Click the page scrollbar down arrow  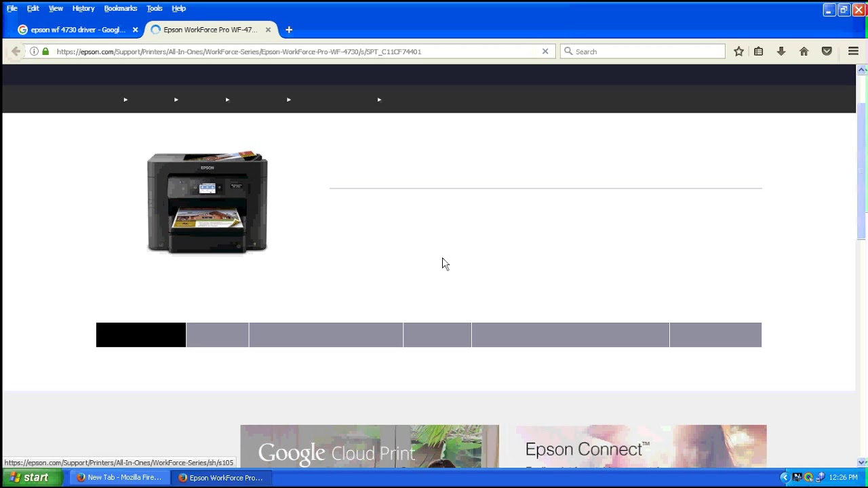coord(862,462)
